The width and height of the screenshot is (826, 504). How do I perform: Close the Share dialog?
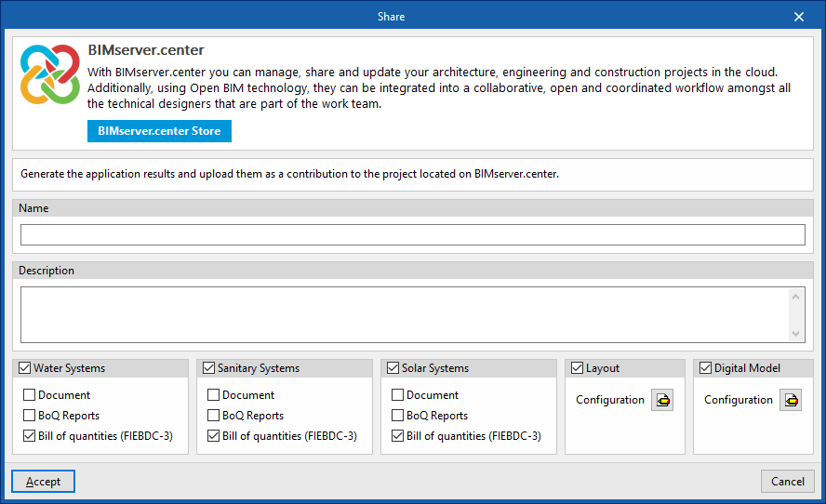tap(799, 17)
